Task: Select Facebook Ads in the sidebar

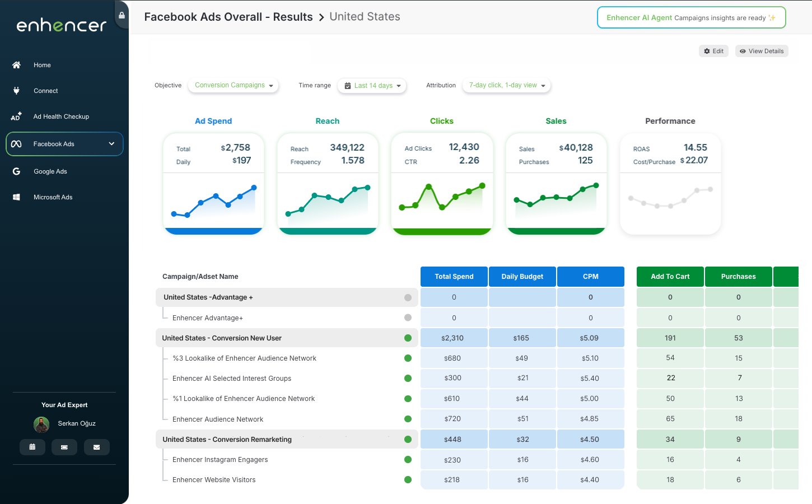Action: [64, 144]
